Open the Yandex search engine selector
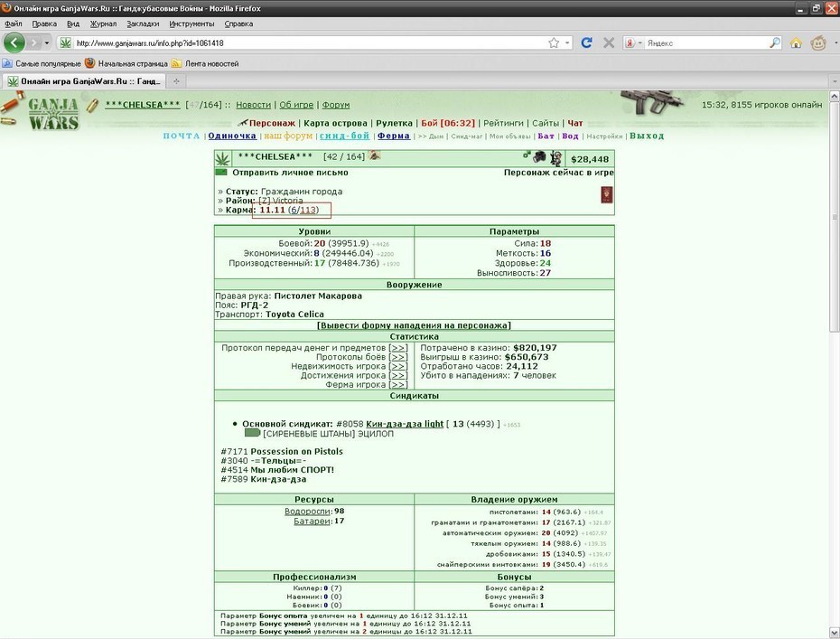 pyautogui.click(x=633, y=42)
